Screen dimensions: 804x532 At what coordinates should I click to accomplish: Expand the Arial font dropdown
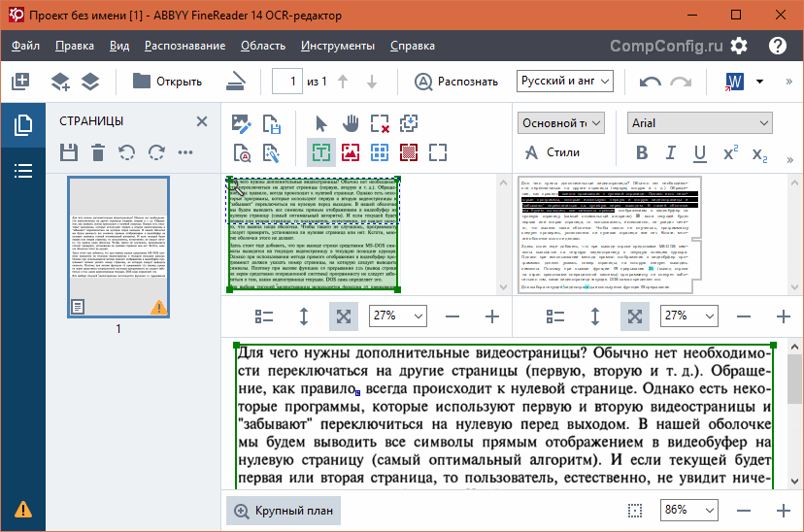[x=699, y=123]
